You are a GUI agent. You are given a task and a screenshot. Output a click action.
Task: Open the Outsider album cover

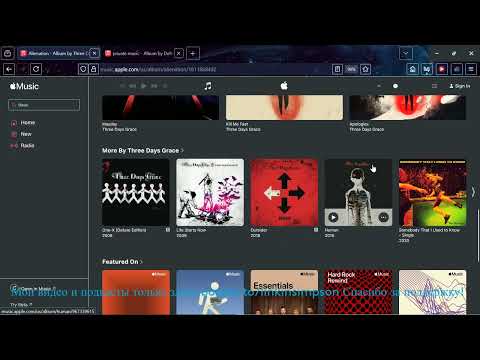coord(284,192)
